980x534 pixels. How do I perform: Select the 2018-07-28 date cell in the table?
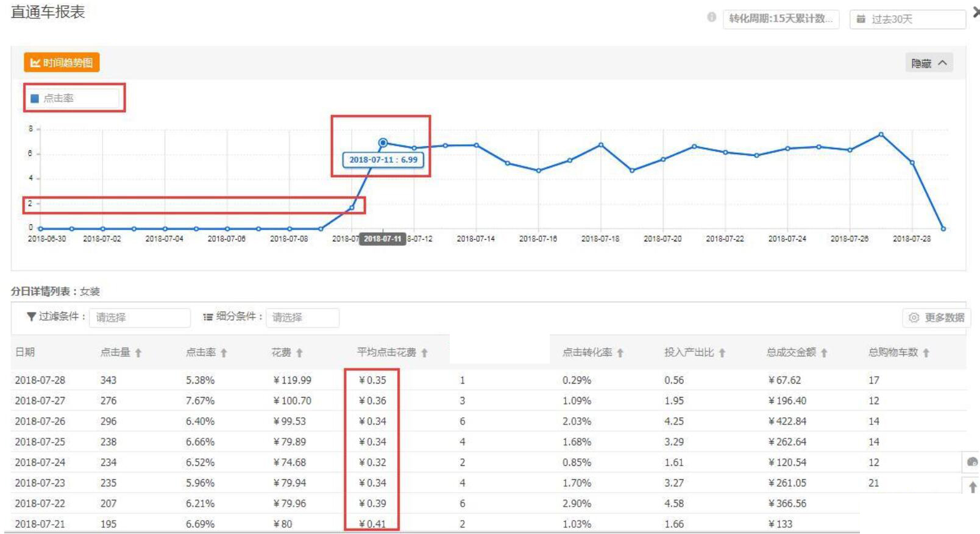coord(40,380)
